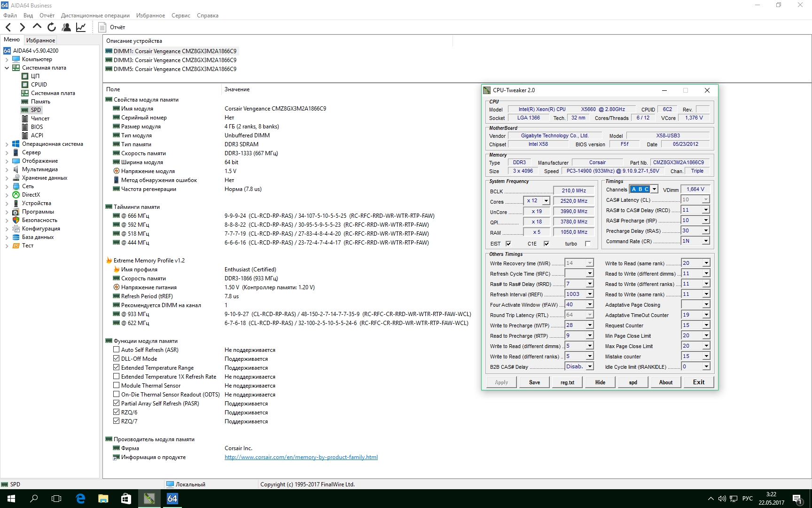The image size is (812, 508).
Task: Select DIMM3 Corsair Vengeance device entry
Action: click(175, 60)
